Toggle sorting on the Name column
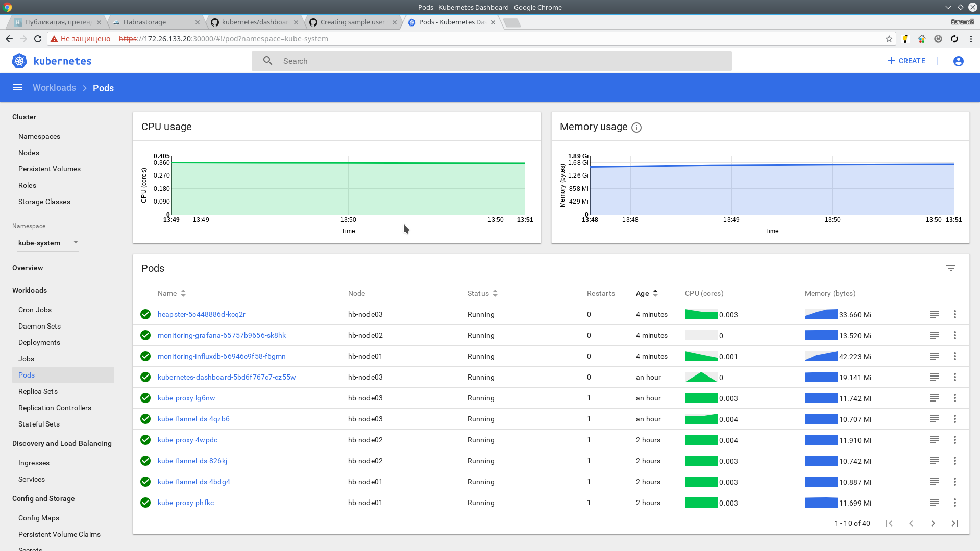 click(183, 293)
